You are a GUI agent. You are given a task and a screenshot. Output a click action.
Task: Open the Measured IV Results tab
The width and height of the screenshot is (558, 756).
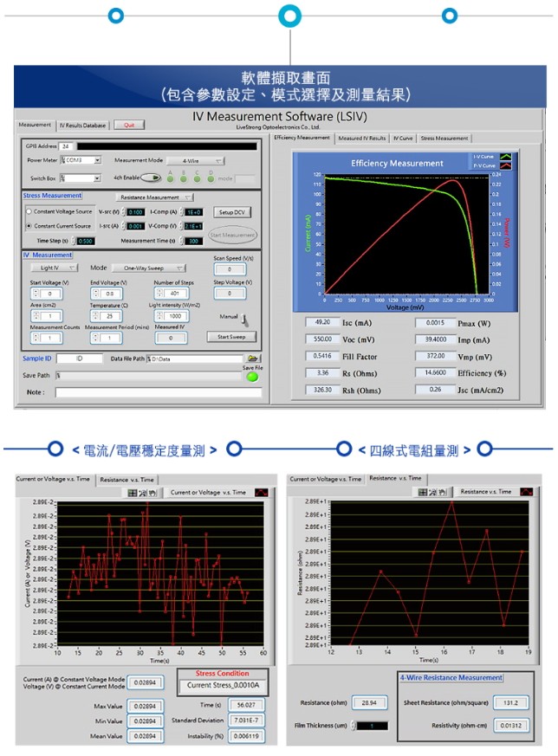click(361, 138)
